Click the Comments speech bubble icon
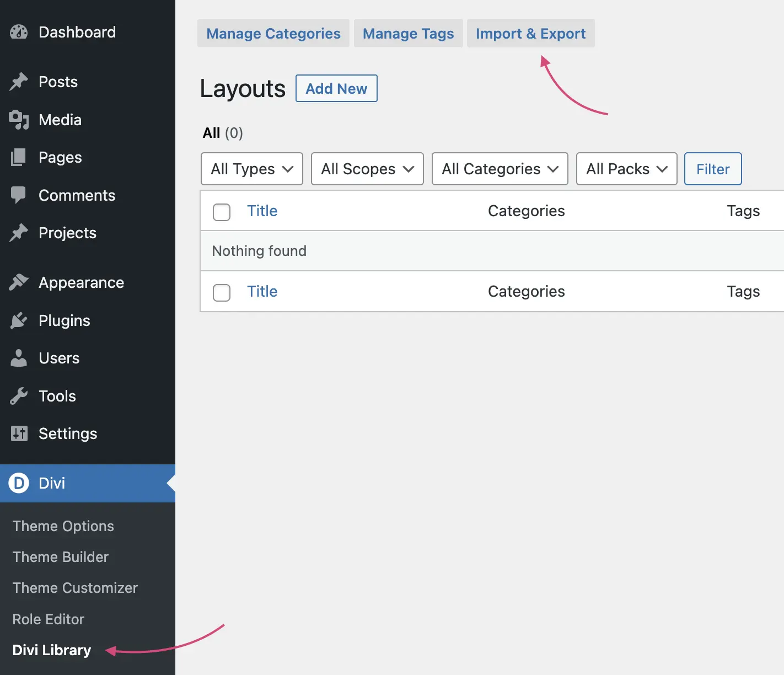 point(19,195)
